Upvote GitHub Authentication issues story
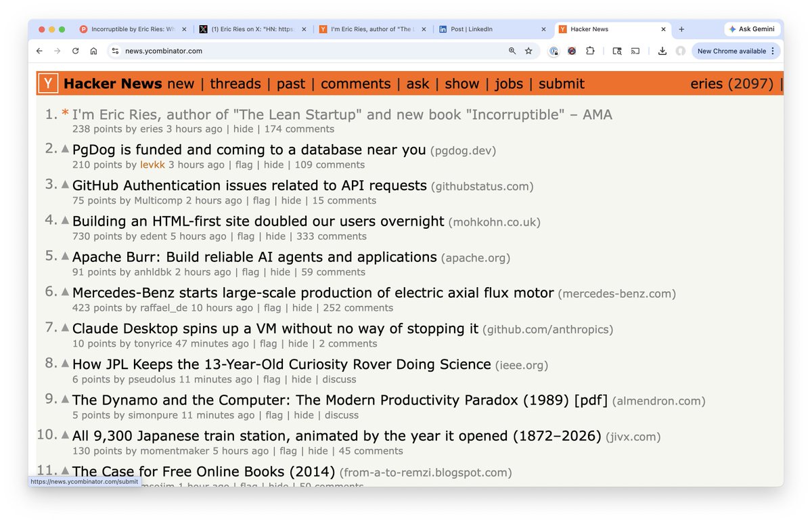This screenshot has width=812, height=524. coord(66,184)
